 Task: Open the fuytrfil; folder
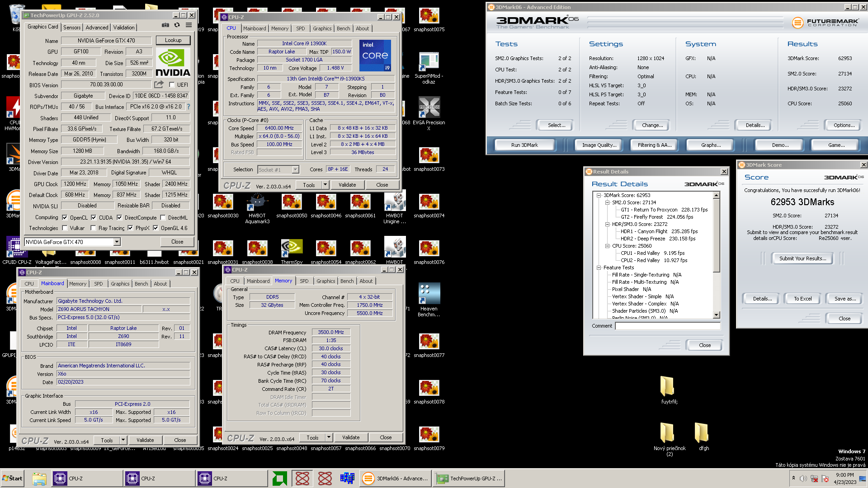669,390
